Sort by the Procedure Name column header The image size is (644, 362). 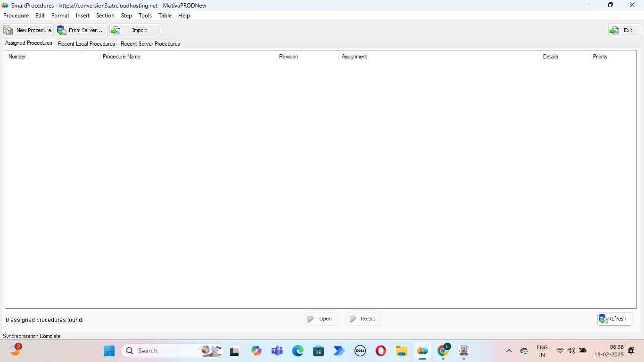188,57
